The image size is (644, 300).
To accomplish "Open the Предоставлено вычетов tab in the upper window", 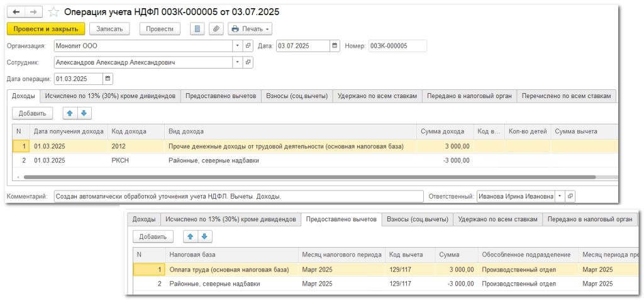I will pyautogui.click(x=221, y=96).
